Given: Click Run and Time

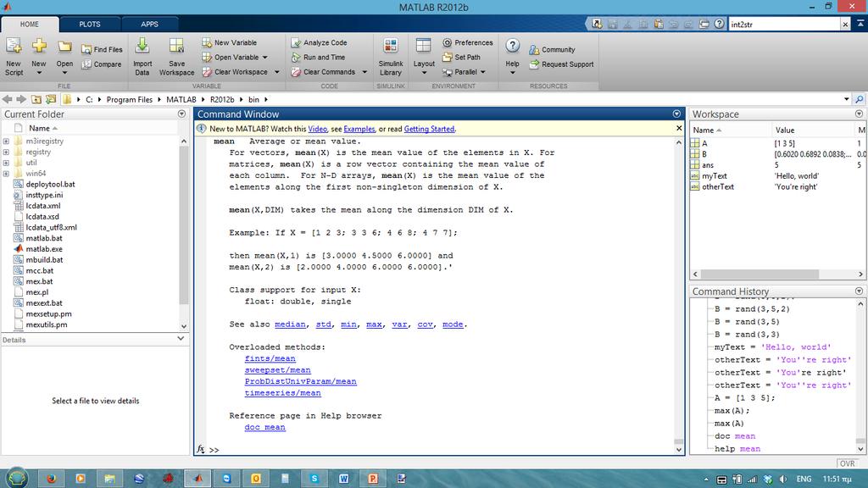Looking at the screenshot, I should pos(318,57).
